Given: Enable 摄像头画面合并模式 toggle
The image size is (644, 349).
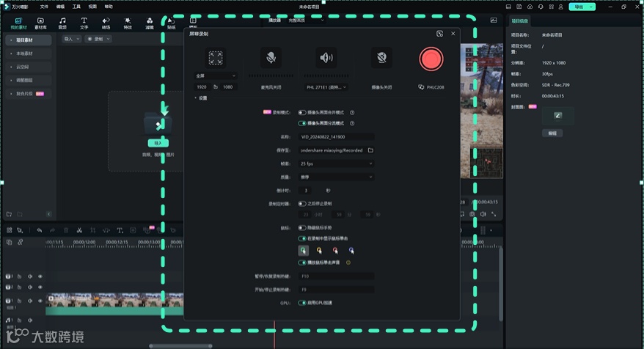Looking at the screenshot, I should (302, 112).
